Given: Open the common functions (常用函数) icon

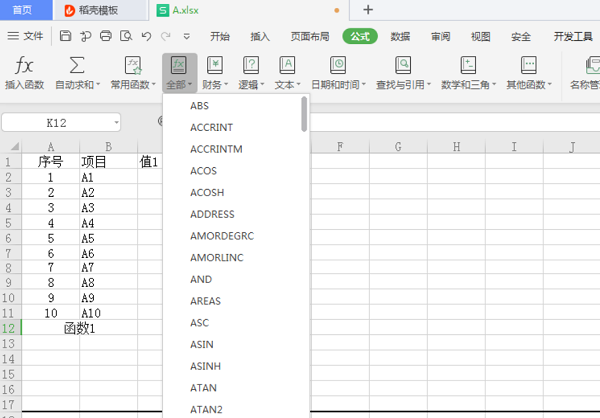Looking at the screenshot, I should coord(133,65).
